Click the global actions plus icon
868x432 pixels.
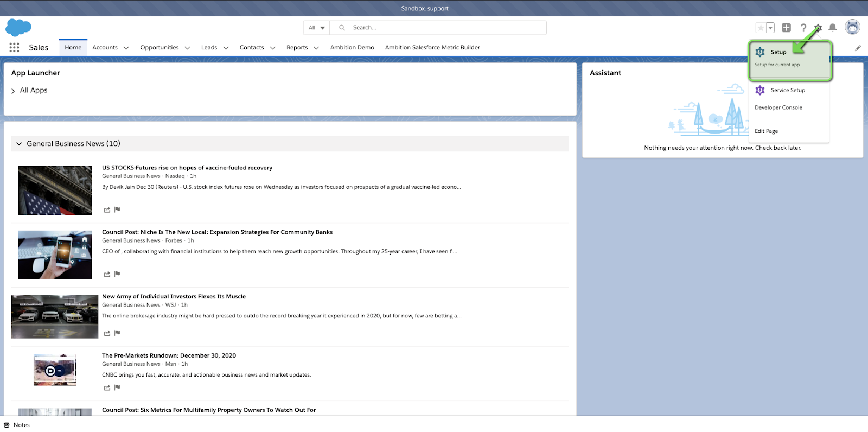coord(786,28)
